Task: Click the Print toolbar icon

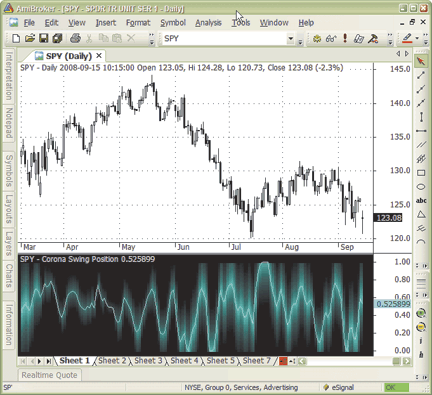Action: 75,38
